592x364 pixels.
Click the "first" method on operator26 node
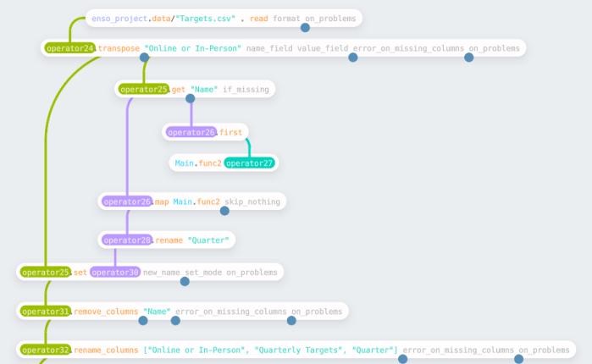click(231, 132)
